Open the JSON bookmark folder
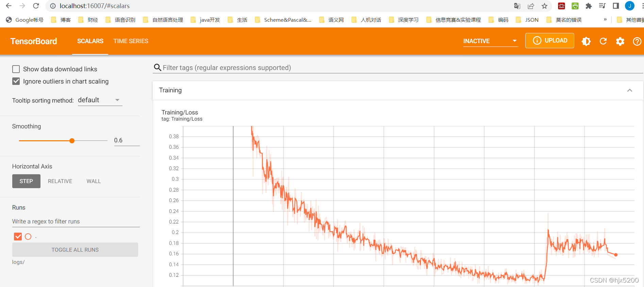644x287 pixels. coord(527,20)
